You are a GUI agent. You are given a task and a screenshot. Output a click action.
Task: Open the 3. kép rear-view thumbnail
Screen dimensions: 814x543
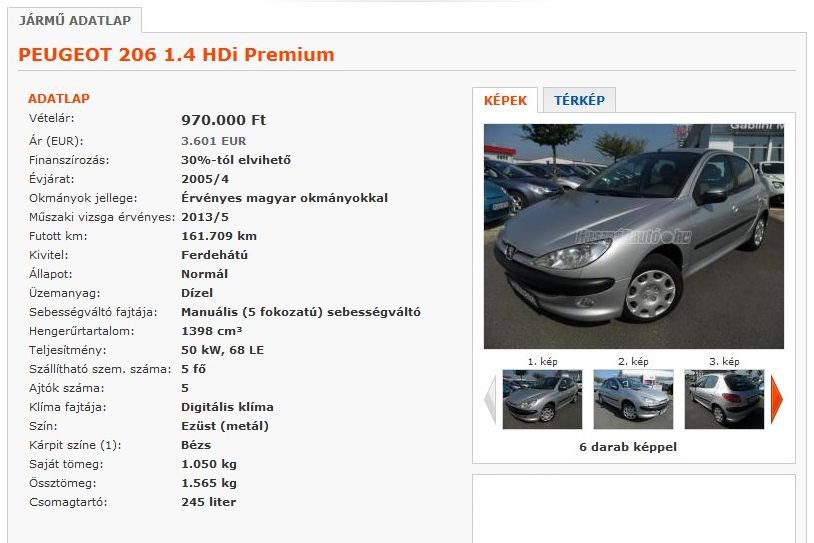724,399
